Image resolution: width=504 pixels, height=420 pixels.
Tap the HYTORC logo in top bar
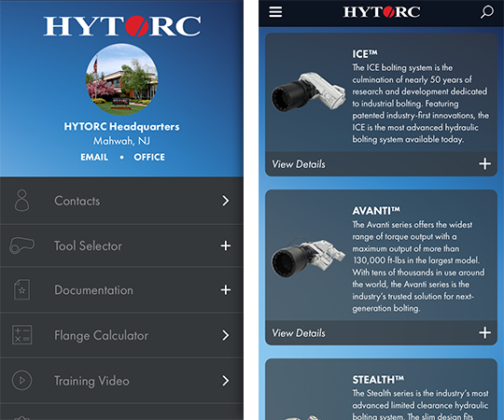tap(382, 12)
